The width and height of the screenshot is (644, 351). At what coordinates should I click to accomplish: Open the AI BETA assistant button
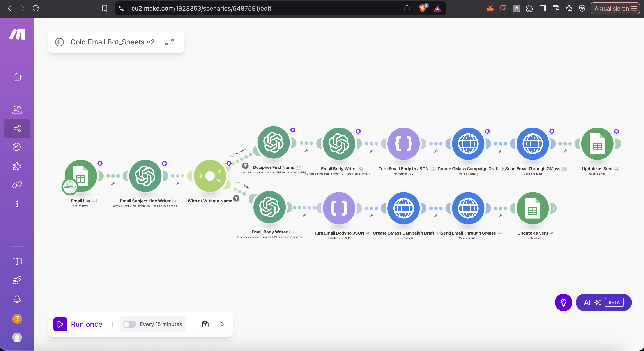(603, 302)
